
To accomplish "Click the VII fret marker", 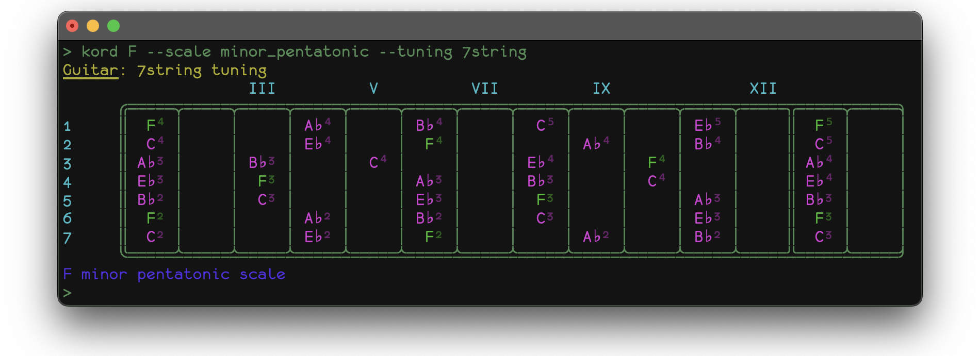I will tap(485, 89).
